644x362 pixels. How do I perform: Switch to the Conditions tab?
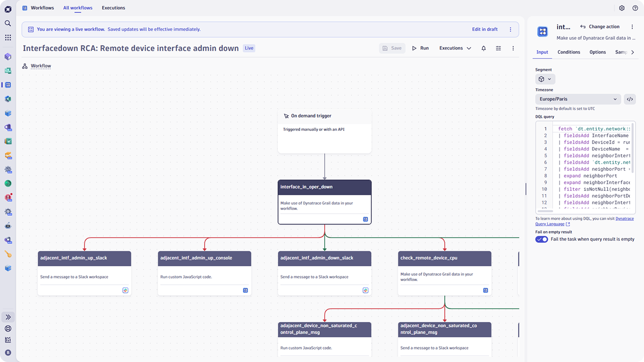click(569, 52)
